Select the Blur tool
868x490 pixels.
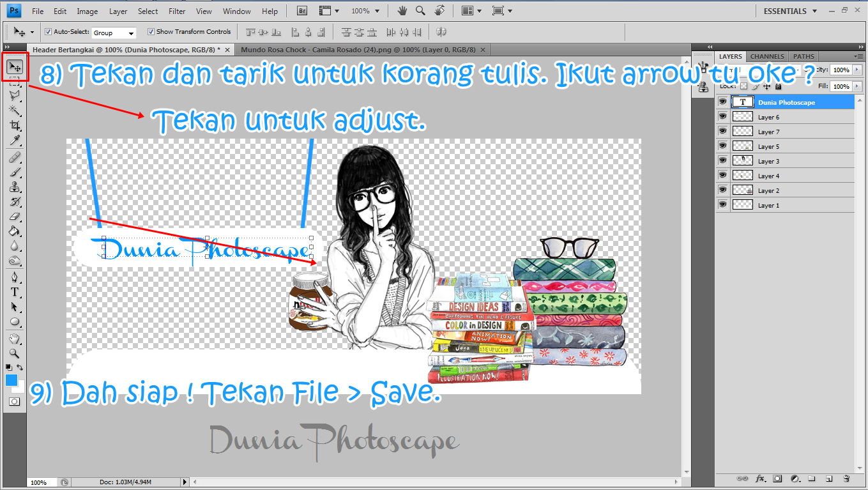click(15, 246)
